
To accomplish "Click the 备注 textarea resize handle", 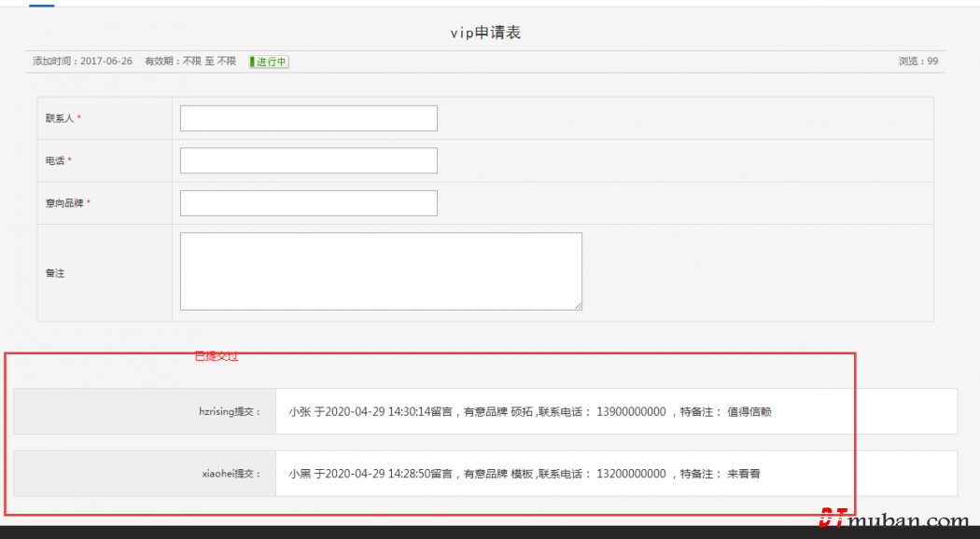I will 578,305.
